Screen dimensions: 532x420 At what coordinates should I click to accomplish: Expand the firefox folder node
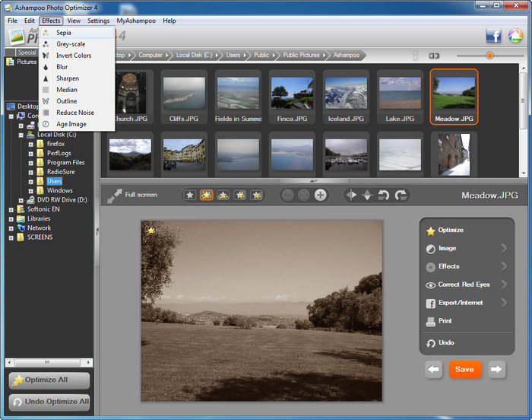pyautogui.click(x=31, y=144)
